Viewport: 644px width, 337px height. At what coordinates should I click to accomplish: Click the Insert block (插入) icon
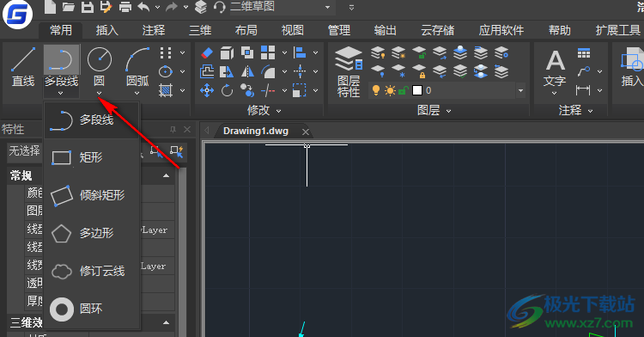[632, 66]
